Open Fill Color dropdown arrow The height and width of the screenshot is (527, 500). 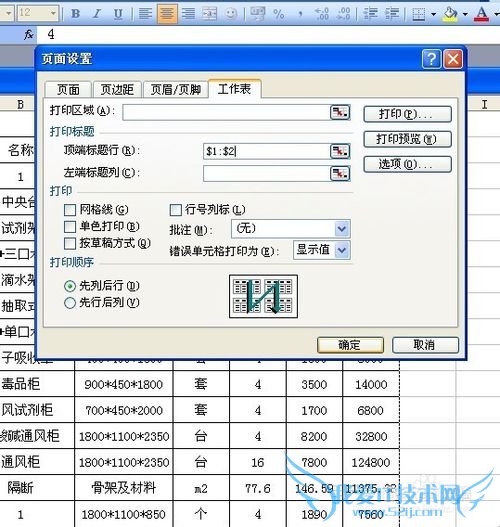coord(465,14)
